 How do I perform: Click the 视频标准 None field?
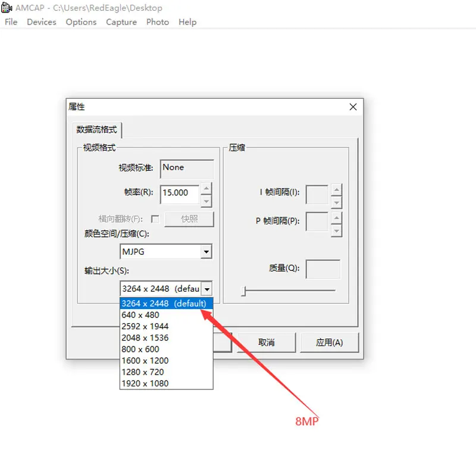(187, 169)
